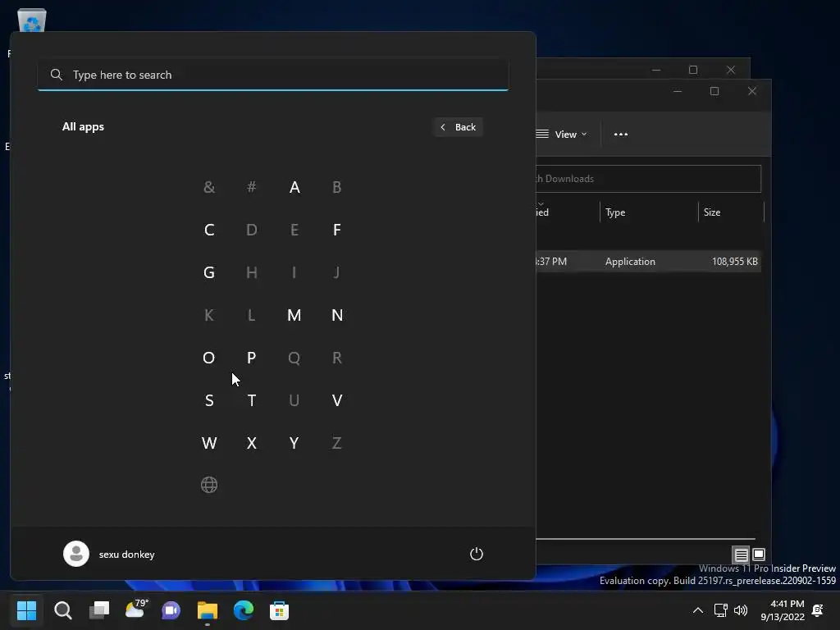Open the See more (...) menu in File Explorer
This screenshot has width=840, height=630.
[620, 134]
